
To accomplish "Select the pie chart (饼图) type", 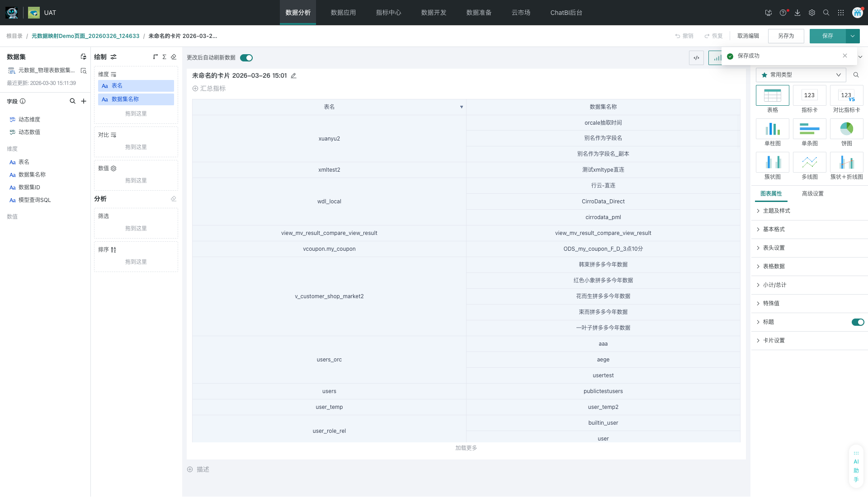I will 846,129.
